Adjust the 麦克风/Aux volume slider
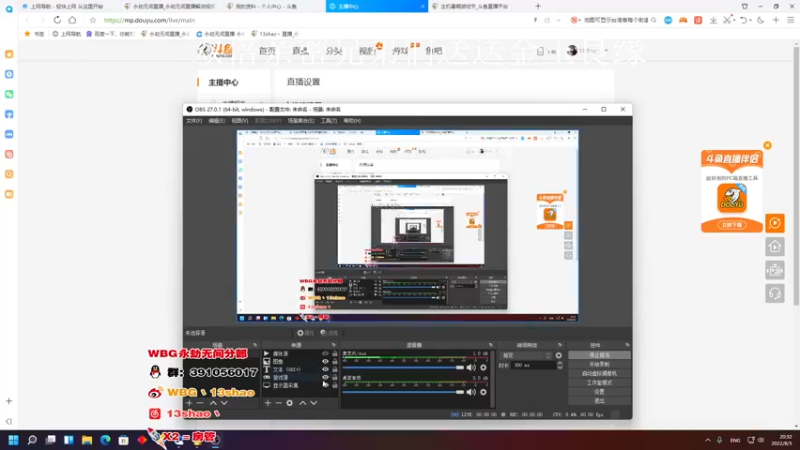 (x=403, y=367)
